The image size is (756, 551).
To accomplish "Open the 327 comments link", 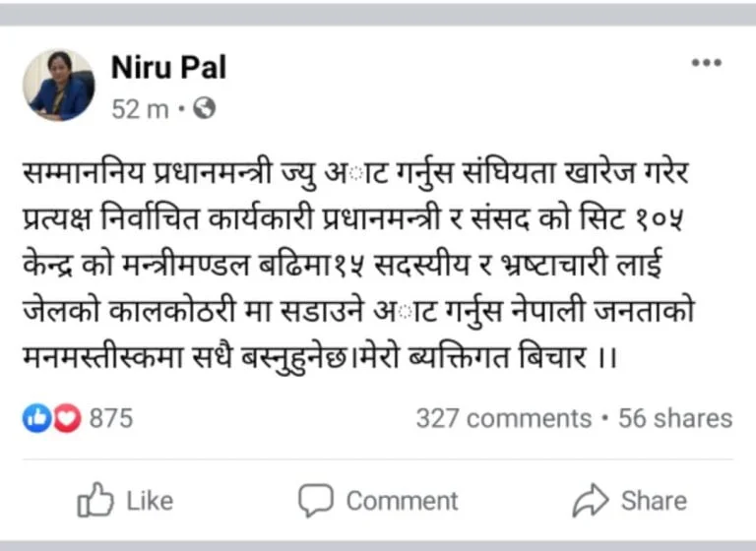I will (x=503, y=418).
